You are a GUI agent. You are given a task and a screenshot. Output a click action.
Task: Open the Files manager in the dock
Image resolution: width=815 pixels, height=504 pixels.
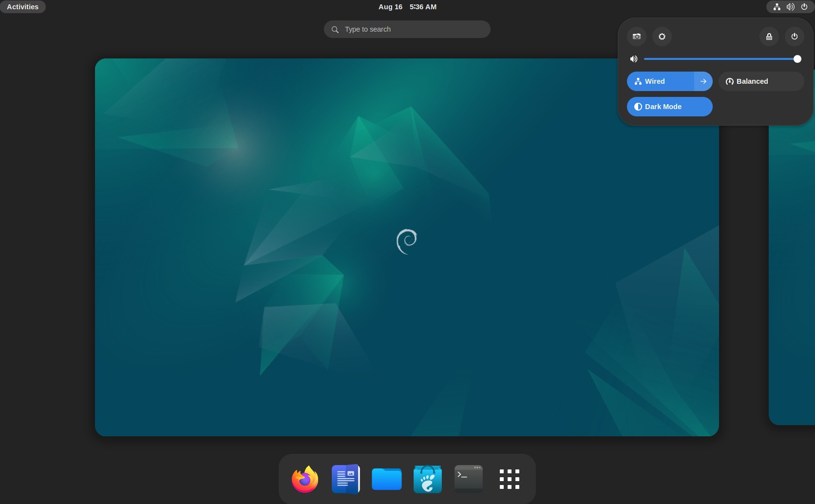(387, 479)
